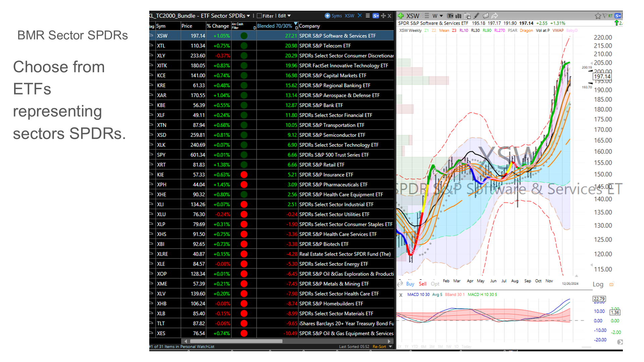Screen dimensions: 644x362
Task: Enable Log scale on the chart
Action: pyautogui.click(x=598, y=284)
